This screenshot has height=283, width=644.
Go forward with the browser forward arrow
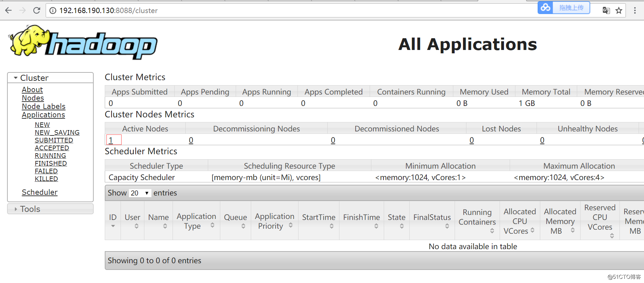[22, 10]
